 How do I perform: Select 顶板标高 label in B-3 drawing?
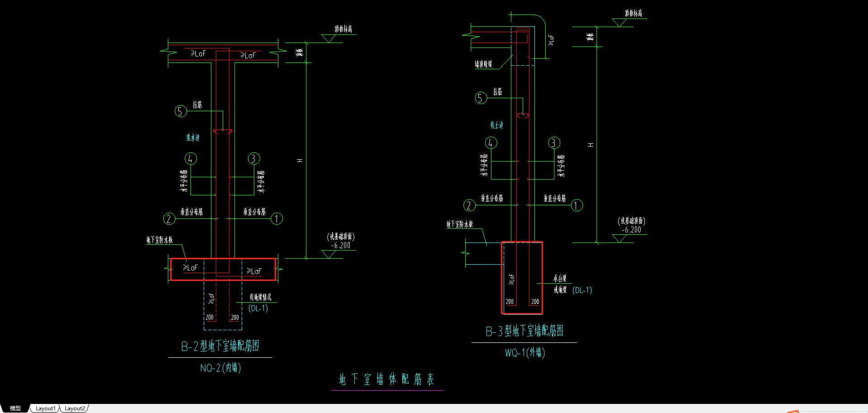tap(634, 14)
